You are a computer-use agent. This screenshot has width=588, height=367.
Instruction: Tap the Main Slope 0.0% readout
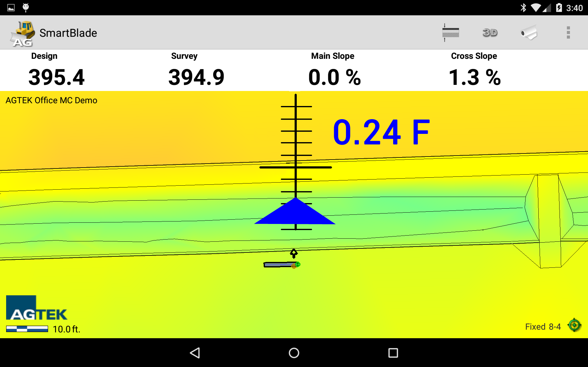click(334, 77)
